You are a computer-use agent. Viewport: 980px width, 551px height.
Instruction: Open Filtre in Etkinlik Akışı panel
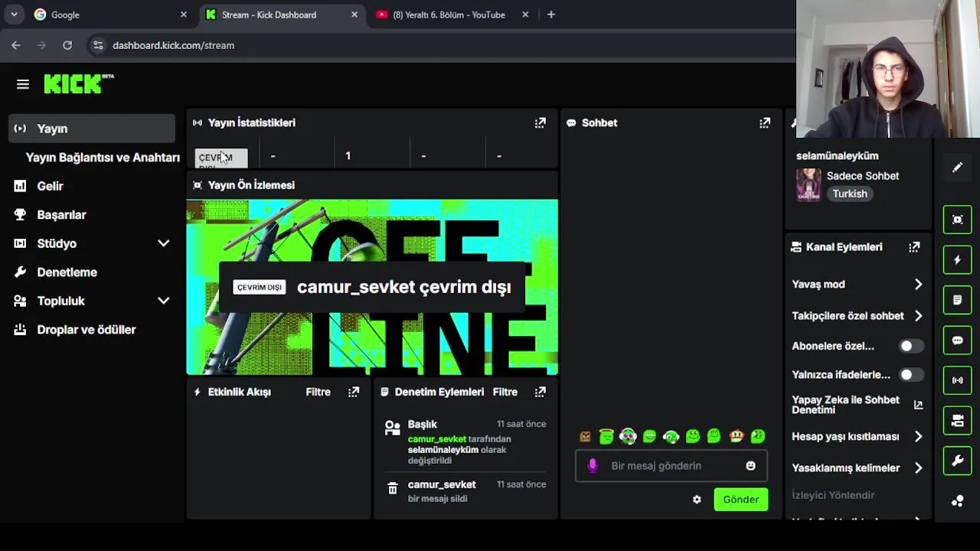[318, 392]
